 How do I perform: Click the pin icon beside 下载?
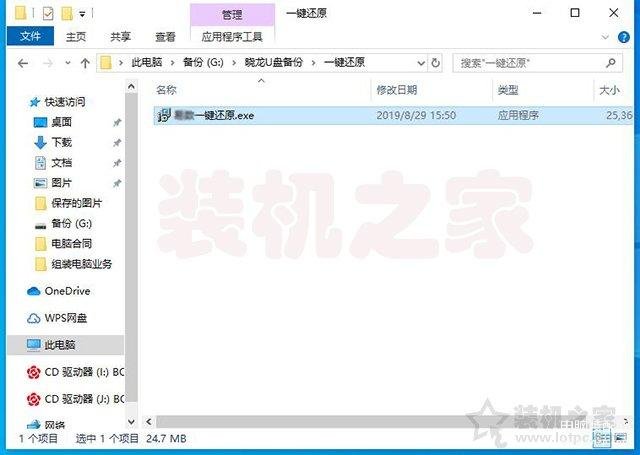(117, 143)
